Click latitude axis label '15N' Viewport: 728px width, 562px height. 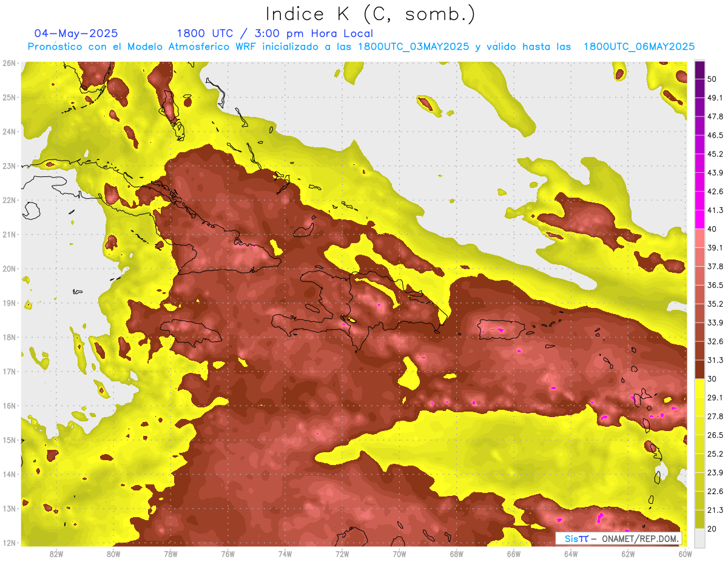click(x=9, y=440)
